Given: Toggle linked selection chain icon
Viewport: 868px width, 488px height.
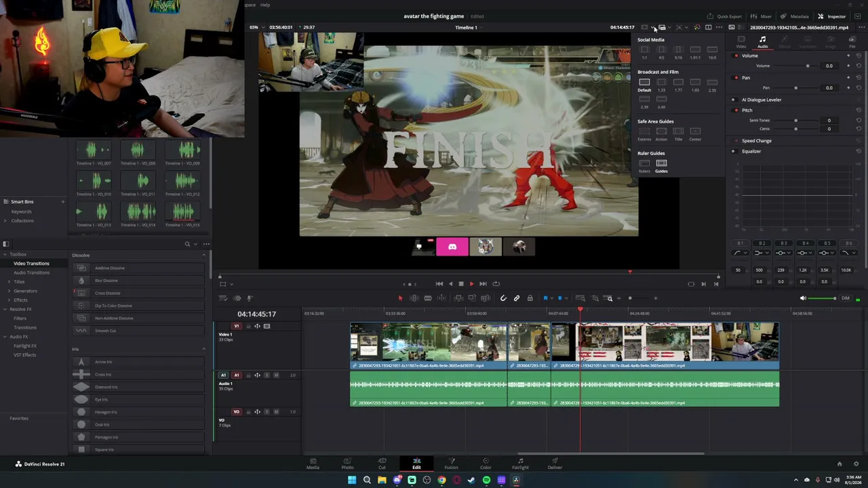Looking at the screenshot, I should tap(517, 298).
